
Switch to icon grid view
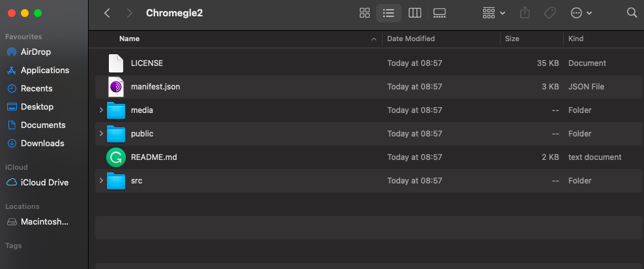(x=365, y=13)
